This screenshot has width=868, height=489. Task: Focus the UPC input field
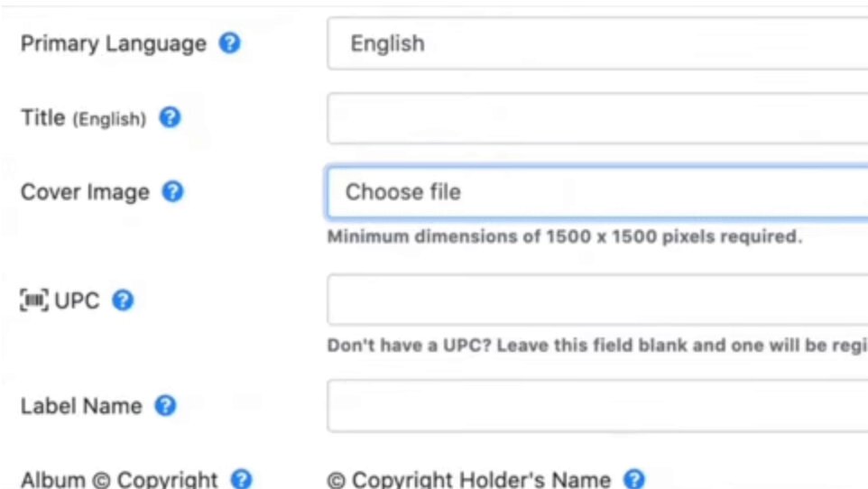pos(597,300)
